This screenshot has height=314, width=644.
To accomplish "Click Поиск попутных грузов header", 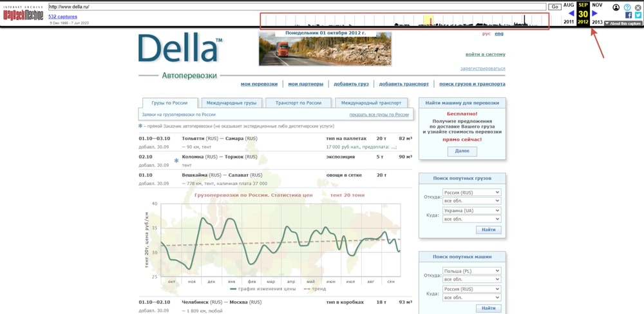I will tap(462, 178).
